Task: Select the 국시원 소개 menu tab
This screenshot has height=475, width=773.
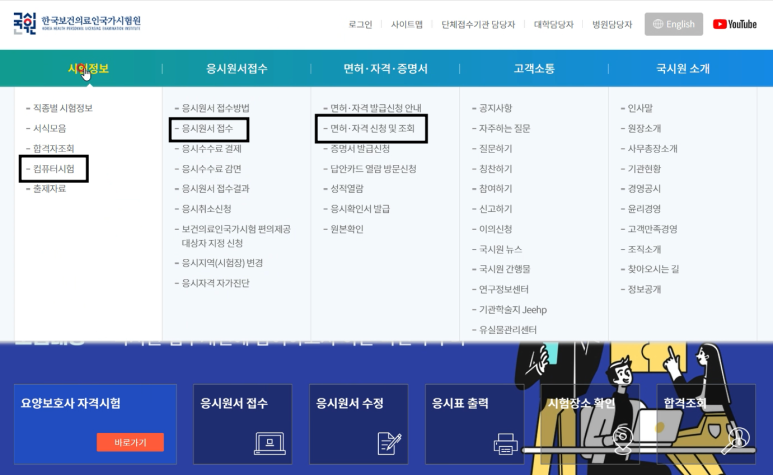Action: 683,68
